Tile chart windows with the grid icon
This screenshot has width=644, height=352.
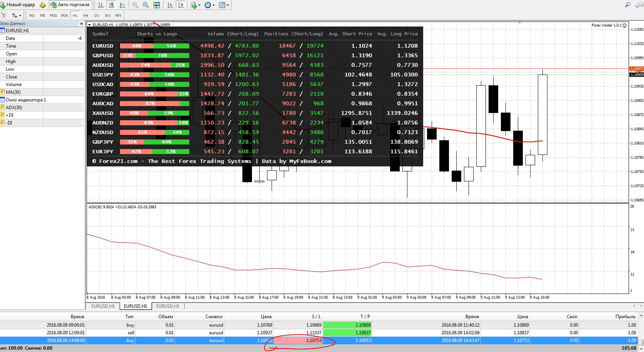click(x=157, y=5)
